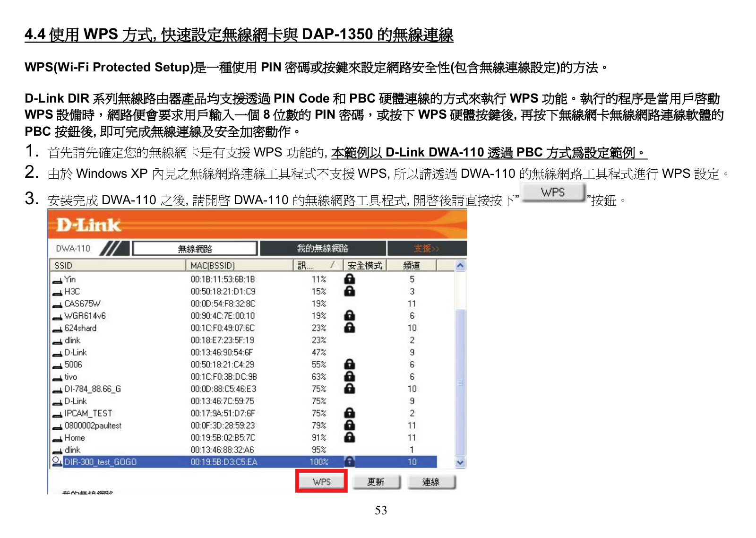756x538 pixels.
Task: Click the network icon beside 0800002paultest
Action: pos(58,426)
